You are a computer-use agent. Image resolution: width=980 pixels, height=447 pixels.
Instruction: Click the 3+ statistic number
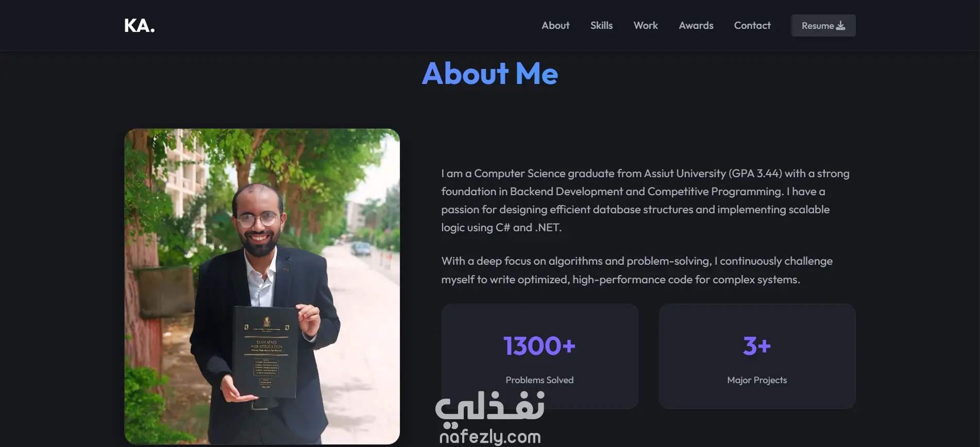pos(757,346)
